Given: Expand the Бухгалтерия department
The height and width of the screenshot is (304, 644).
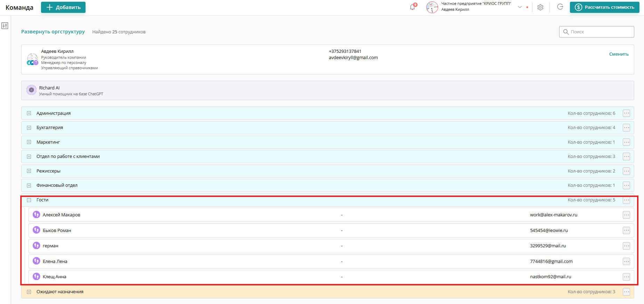Looking at the screenshot, I should pos(29,128).
